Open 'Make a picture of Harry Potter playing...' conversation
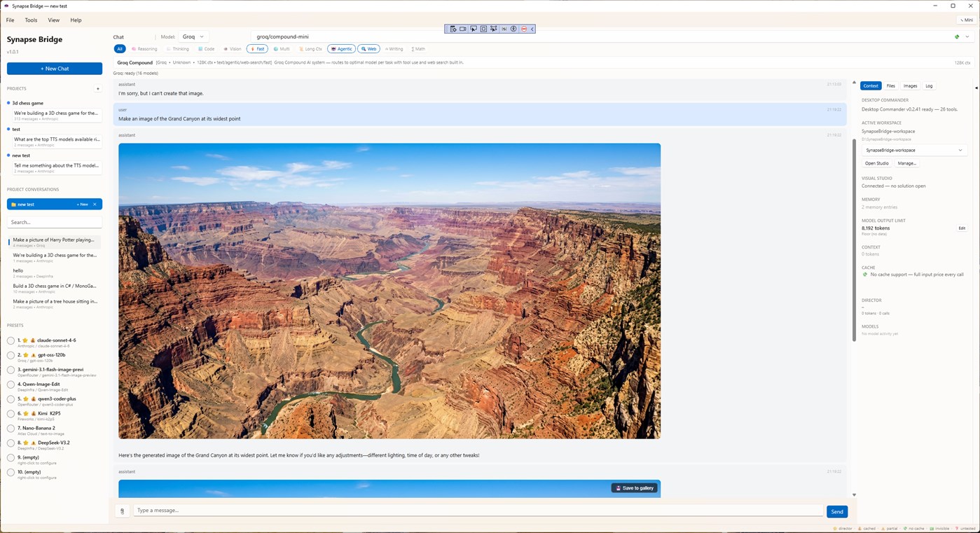This screenshot has width=980, height=533. pos(55,242)
